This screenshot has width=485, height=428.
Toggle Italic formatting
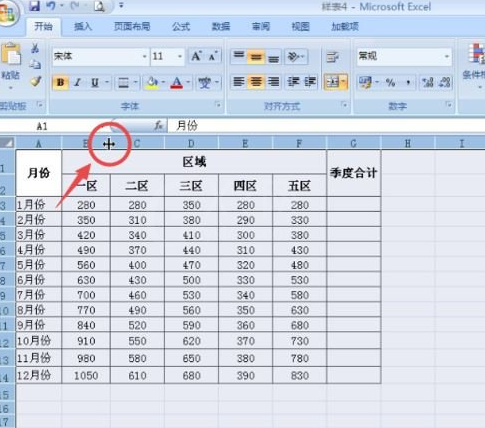(78, 82)
